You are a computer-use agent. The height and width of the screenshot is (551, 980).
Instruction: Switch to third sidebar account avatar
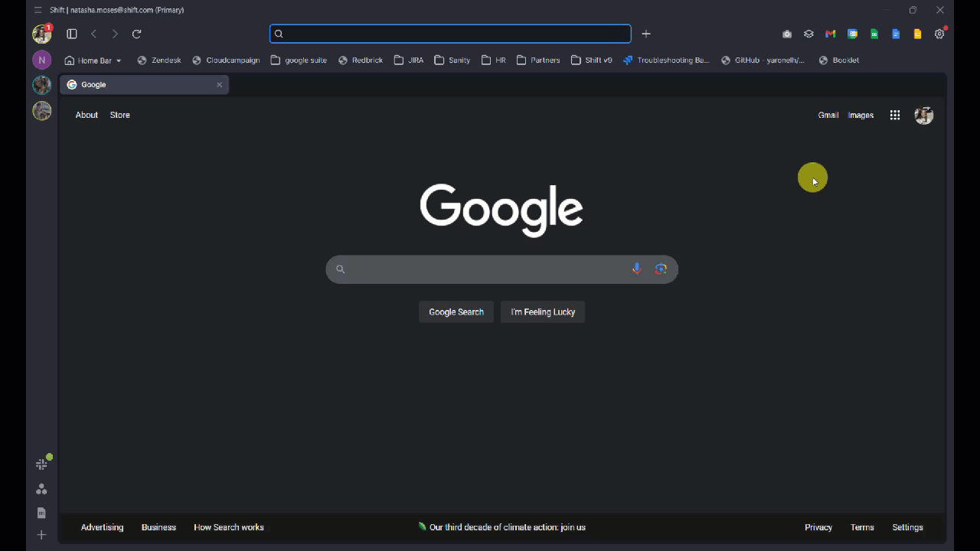[x=42, y=85]
